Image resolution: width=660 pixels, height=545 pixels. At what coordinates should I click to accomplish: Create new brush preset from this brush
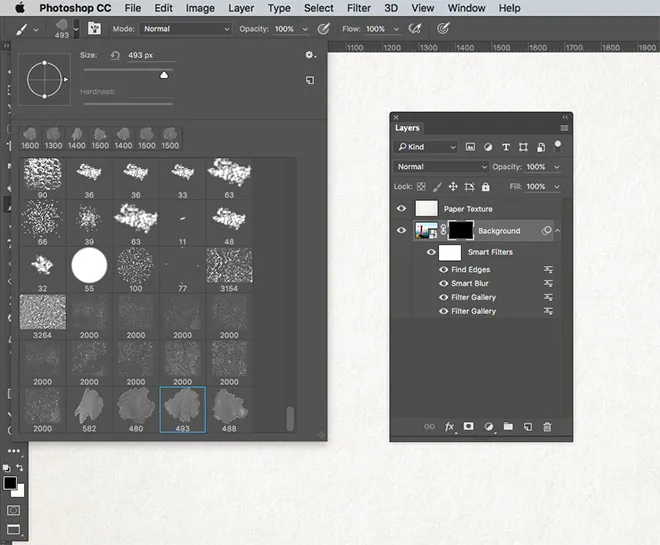coord(310,79)
